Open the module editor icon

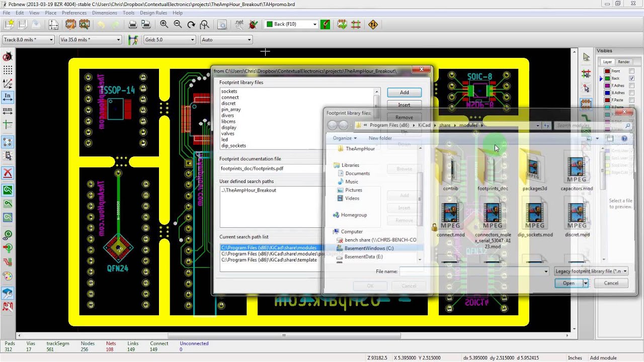(70, 24)
